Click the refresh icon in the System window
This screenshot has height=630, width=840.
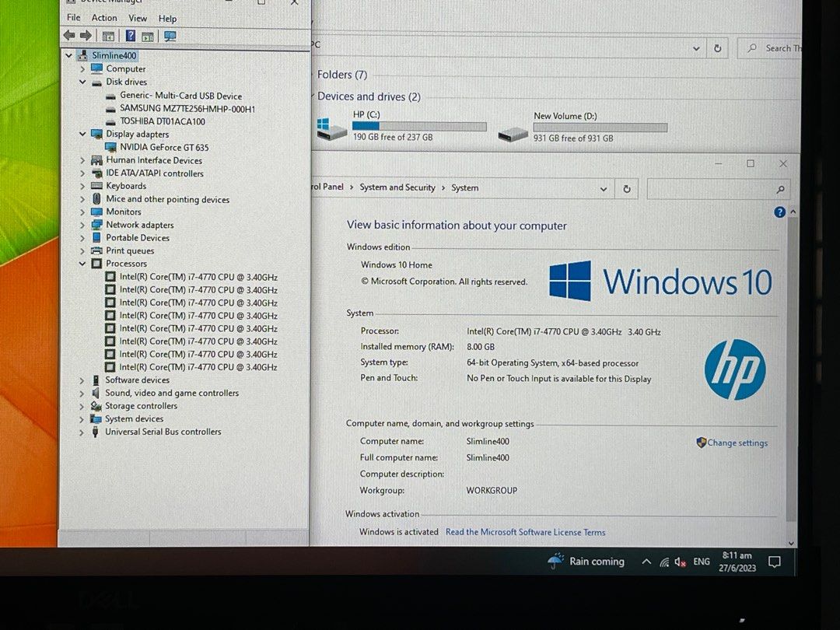627,188
